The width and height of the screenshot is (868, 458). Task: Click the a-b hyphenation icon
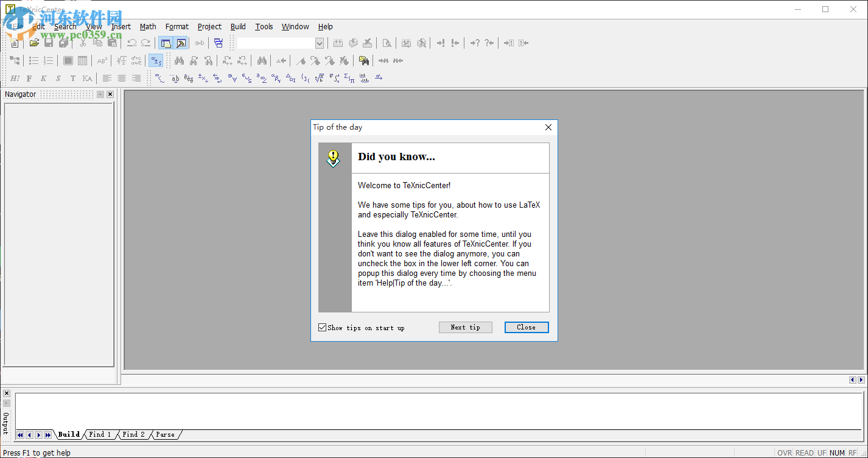point(200,43)
